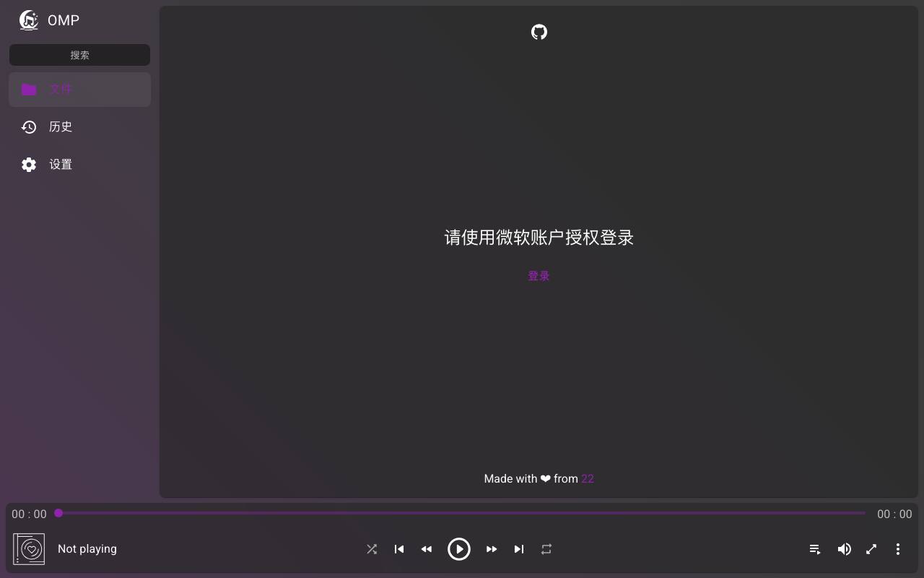Click the Not playing track title
The width and height of the screenshot is (924, 578).
point(87,549)
